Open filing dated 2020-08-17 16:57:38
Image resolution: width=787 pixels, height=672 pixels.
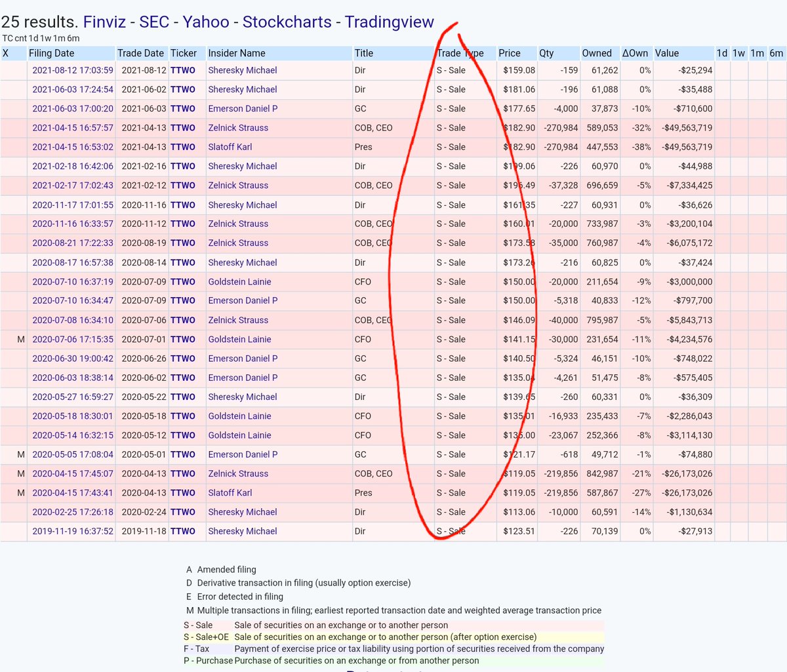(x=73, y=262)
